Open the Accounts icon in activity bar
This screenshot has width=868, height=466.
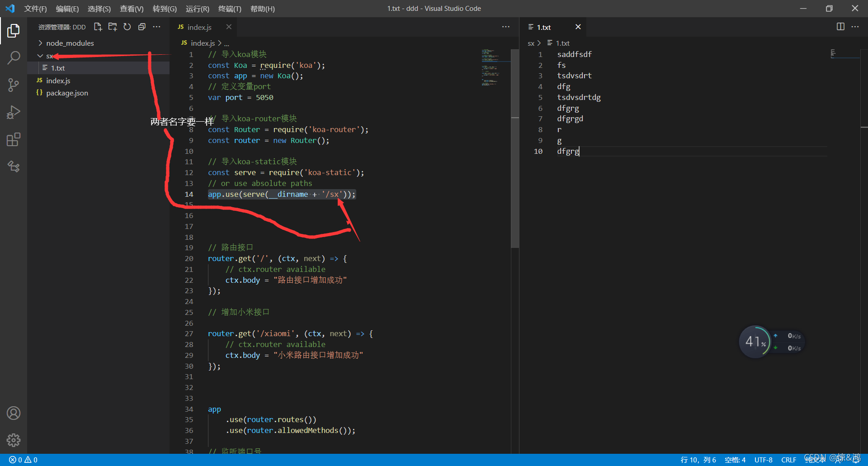14,413
